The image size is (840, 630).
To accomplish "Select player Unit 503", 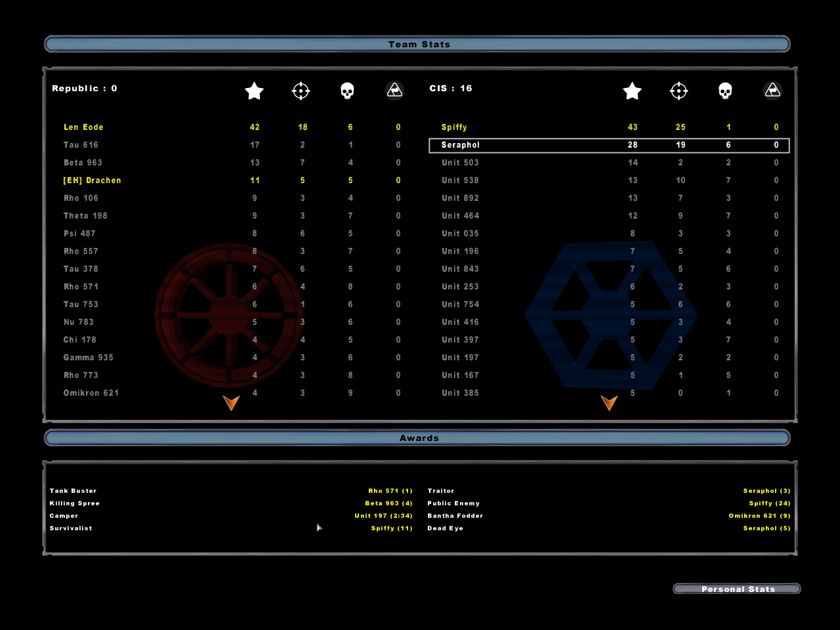I will coord(460,163).
